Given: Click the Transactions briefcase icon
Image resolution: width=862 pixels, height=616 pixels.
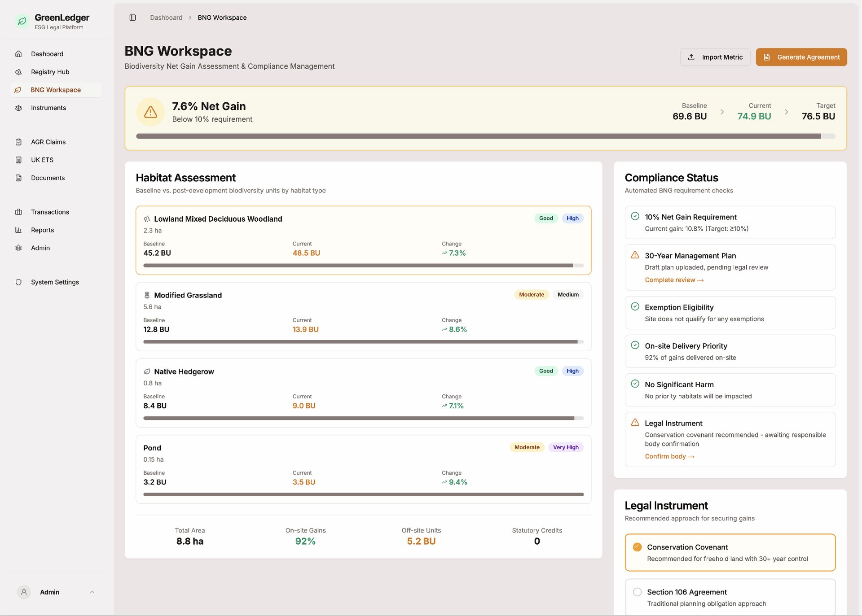Looking at the screenshot, I should pos(18,212).
